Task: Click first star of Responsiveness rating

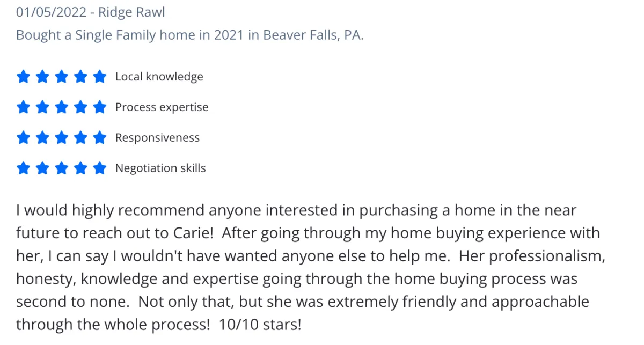Action: (23, 138)
